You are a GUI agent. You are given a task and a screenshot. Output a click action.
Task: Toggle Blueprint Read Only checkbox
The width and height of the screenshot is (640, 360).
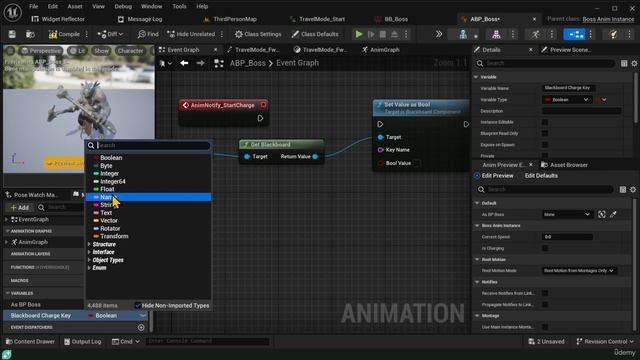click(x=545, y=133)
